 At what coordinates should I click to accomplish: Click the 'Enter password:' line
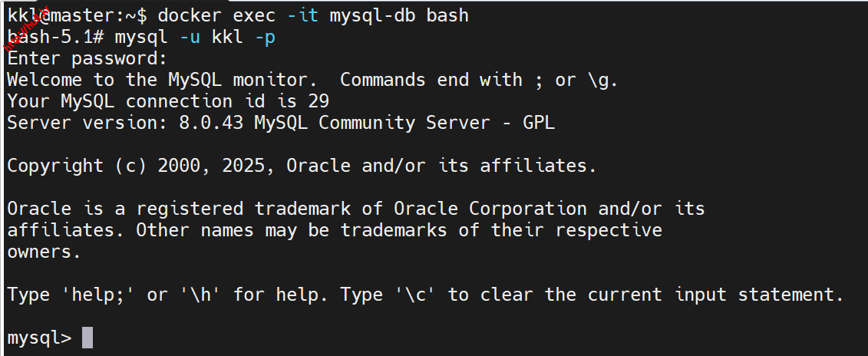click(87, 58)
